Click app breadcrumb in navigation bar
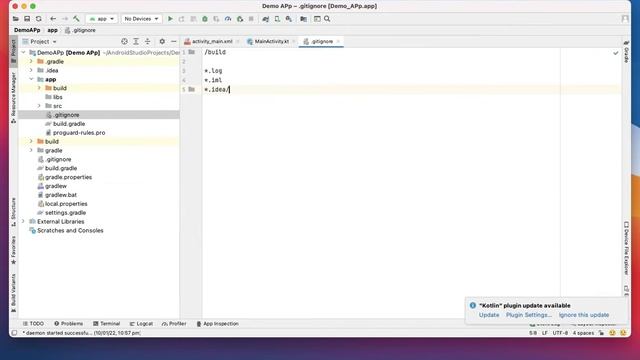Image resolution: width=640 pixels, height=360 pixels. [52, 30]
